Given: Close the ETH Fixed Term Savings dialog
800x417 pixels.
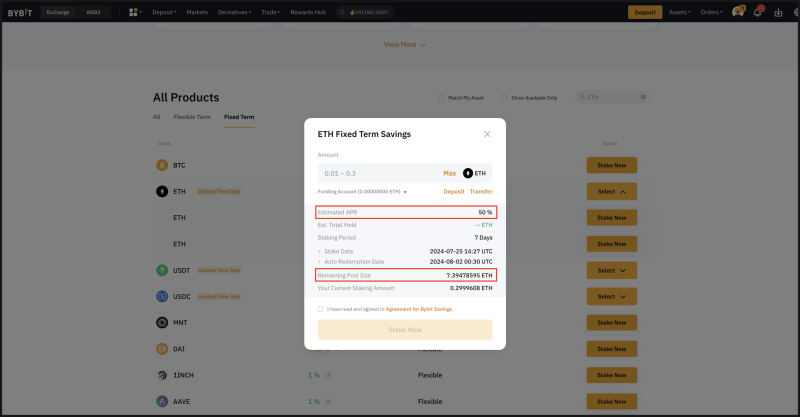Looking at the screenshot, I should 487,134.
